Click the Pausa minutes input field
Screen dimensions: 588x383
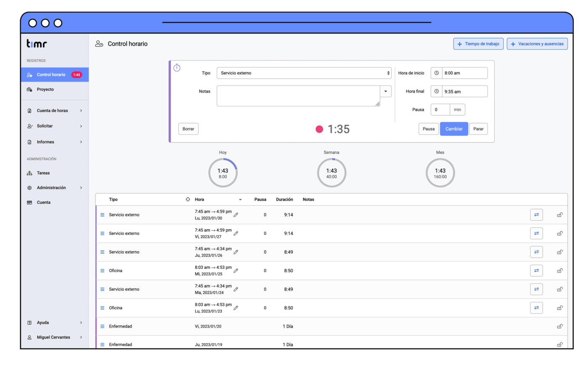pyautogui.click(x=440, y=110)
